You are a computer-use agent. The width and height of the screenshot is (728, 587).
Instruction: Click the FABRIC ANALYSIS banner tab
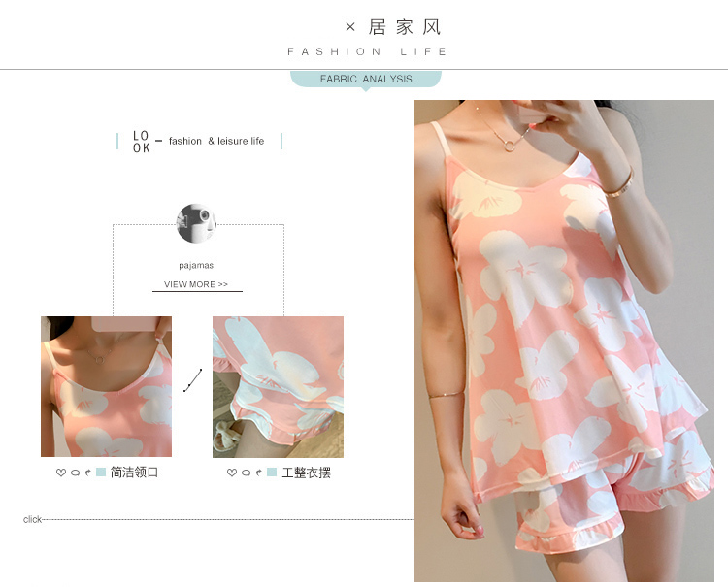point(366,79)
